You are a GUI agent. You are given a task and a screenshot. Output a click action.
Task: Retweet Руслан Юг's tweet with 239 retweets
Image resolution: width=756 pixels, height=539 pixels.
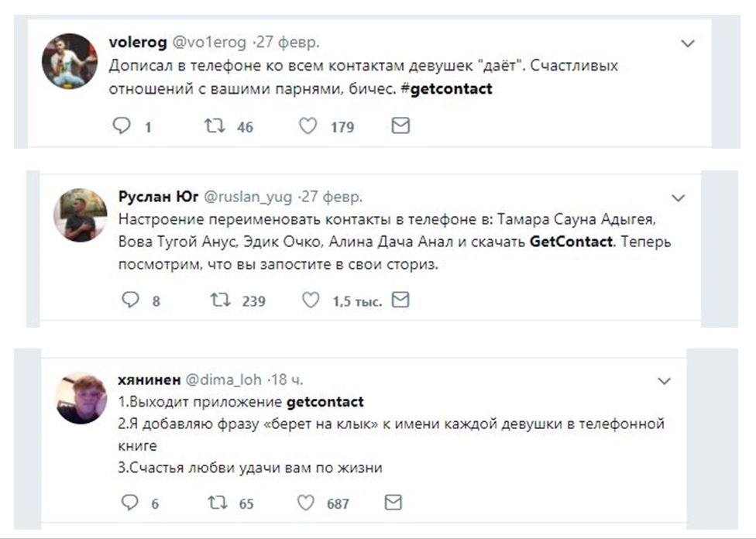[x=221, y=300]
